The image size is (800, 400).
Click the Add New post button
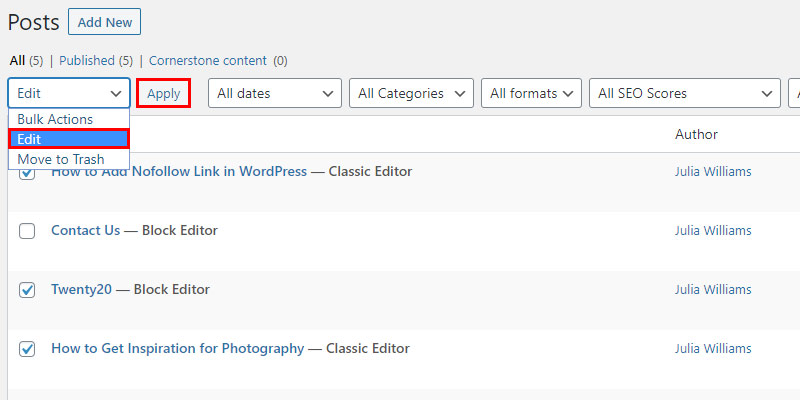[x=105, y=22]
